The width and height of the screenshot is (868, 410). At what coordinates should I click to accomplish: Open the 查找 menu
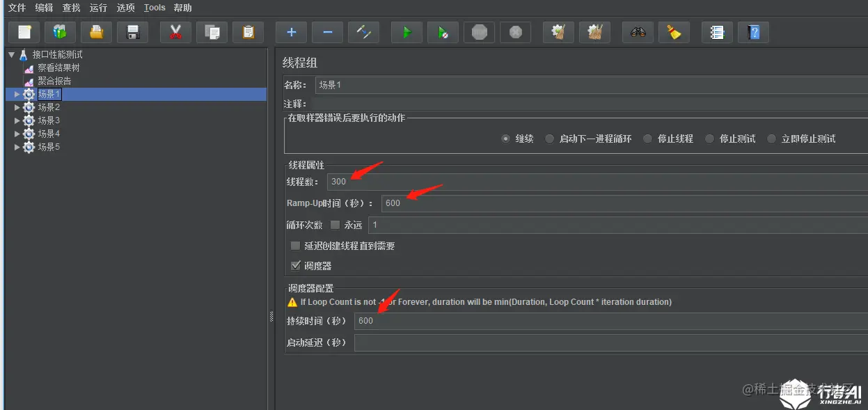tap(71, 8)
